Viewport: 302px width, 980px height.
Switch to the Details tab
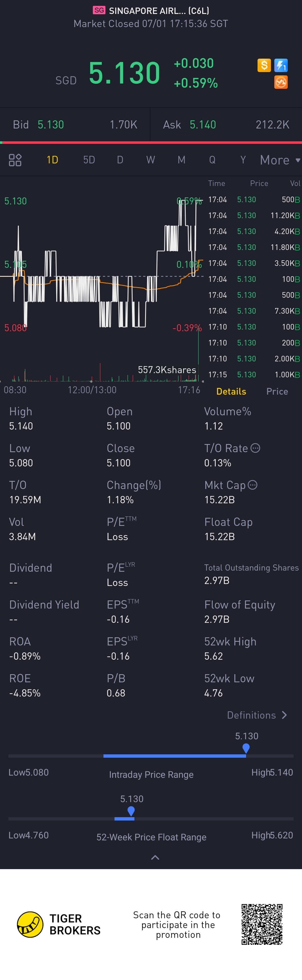[x=231, y=392]
